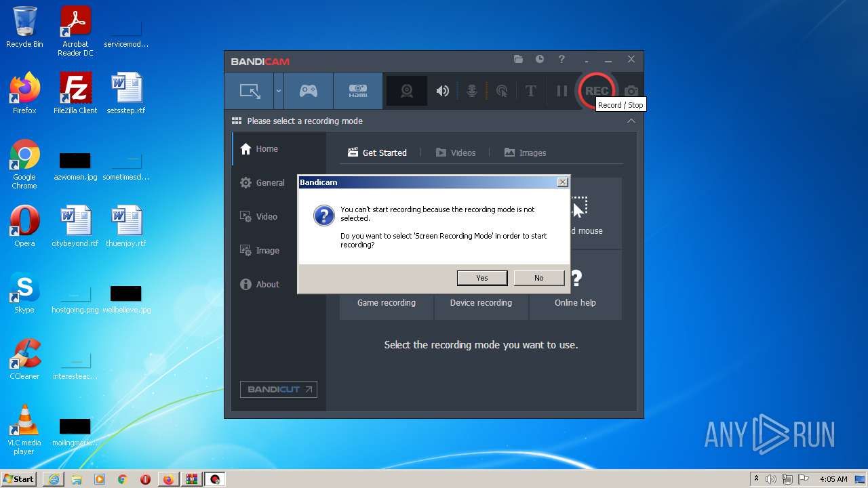Select screen recording mode icon in Bandicam toolbar
This screenshot has height=488, width=868.
[x=250, y=91]
